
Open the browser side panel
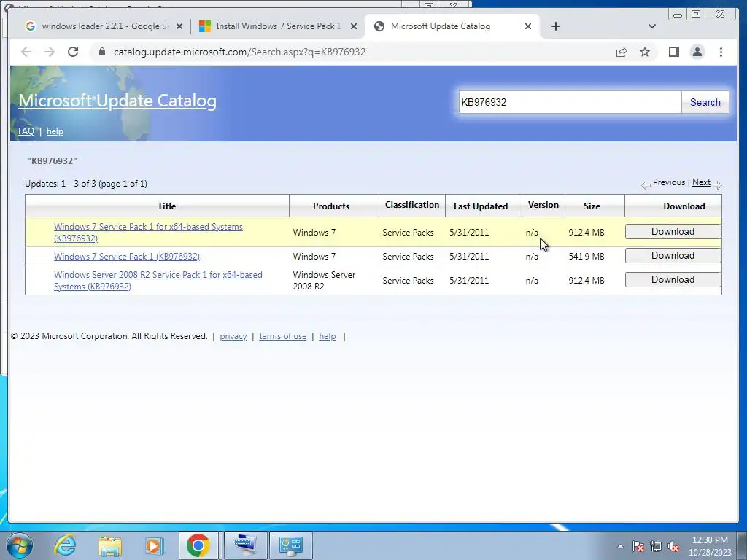673,52
